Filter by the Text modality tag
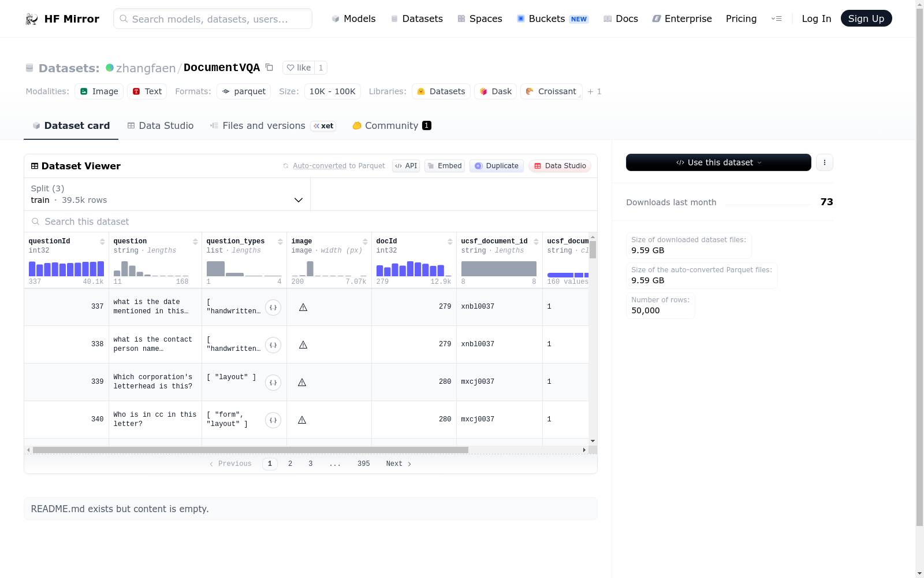The height and width of the screenshot is (578, 924). [x=147, y=91]
